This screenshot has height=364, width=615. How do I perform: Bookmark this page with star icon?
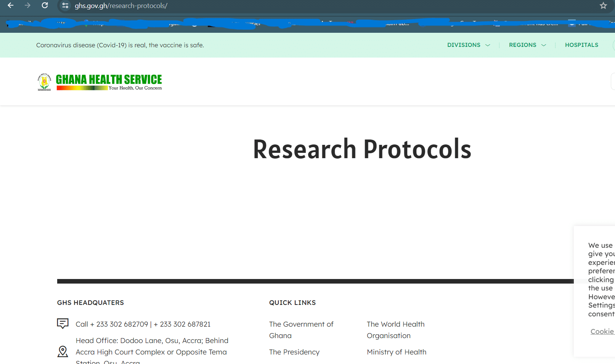point(603,6)
